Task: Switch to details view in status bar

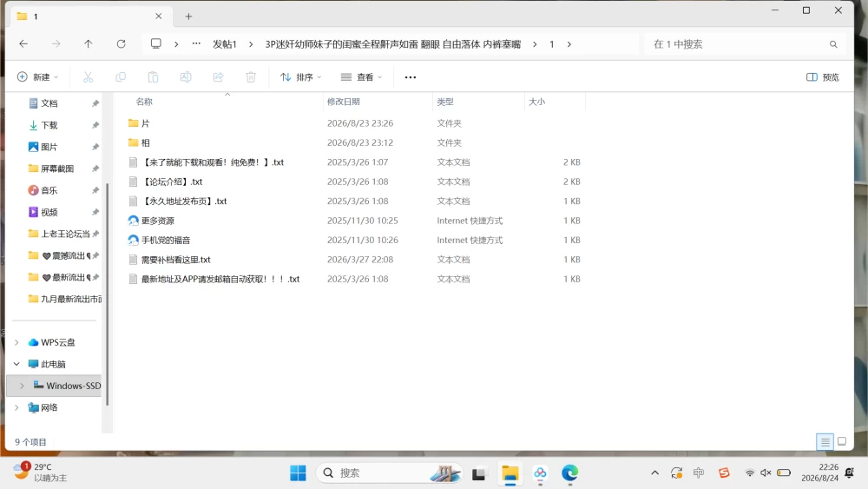Action: (825, 441)
